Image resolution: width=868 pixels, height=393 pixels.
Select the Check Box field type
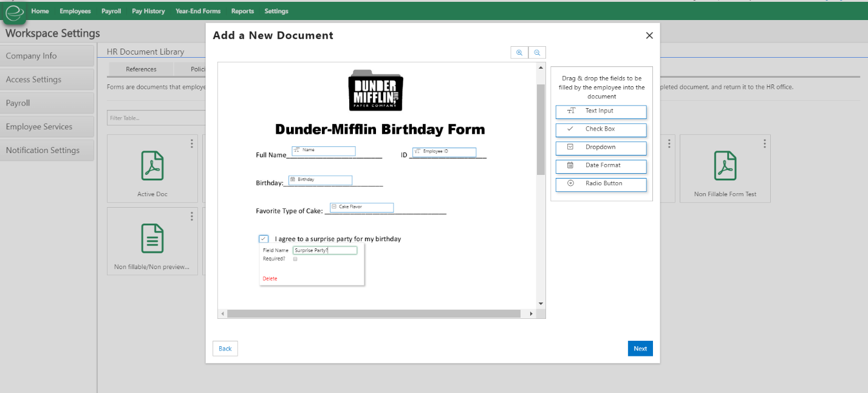pos(601,129)
